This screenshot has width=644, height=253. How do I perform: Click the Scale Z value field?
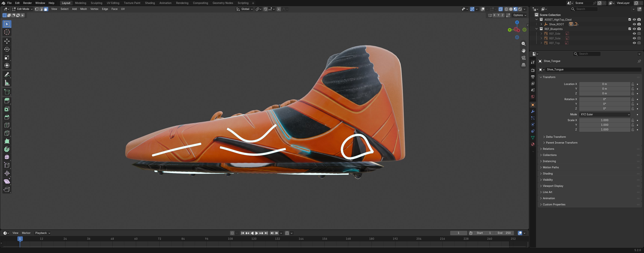point(604,130)
